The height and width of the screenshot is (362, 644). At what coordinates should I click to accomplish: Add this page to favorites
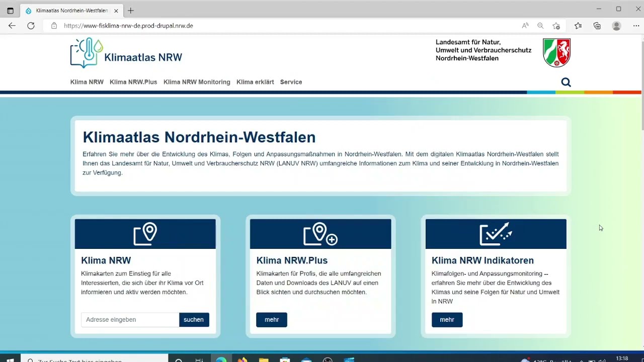coord(556,26)
